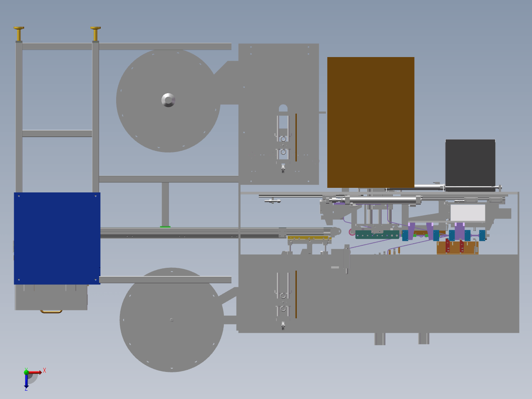The image size is (532, 399).
Task: Click the second yellow leveling foot
Action: (x=96, y=34)
